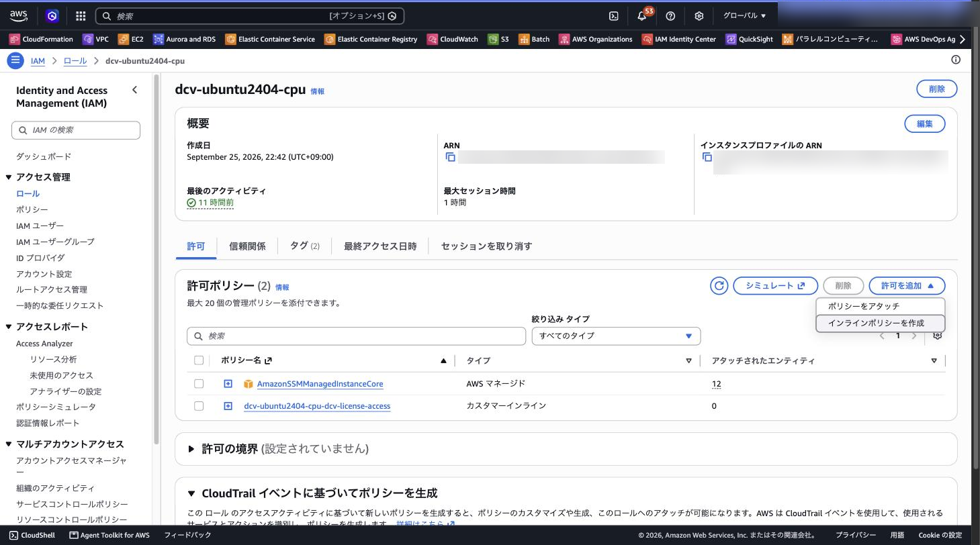Image resolution: width=980 pixels, height=545 pixels.
Task: Collapse the アクセスレポート nav group
Action: [9, 327]
